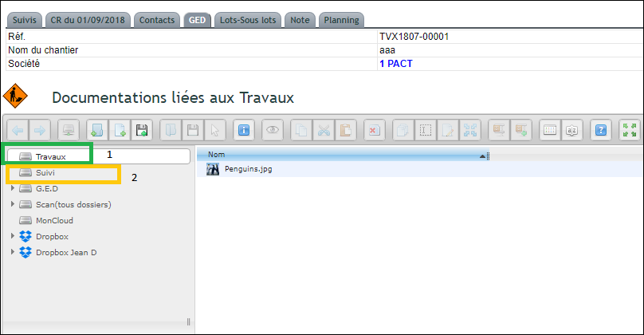Expand the Scan(tous dossiers) node arrow
This screenshot has height=335, width=644.
(x=12, y=204)
